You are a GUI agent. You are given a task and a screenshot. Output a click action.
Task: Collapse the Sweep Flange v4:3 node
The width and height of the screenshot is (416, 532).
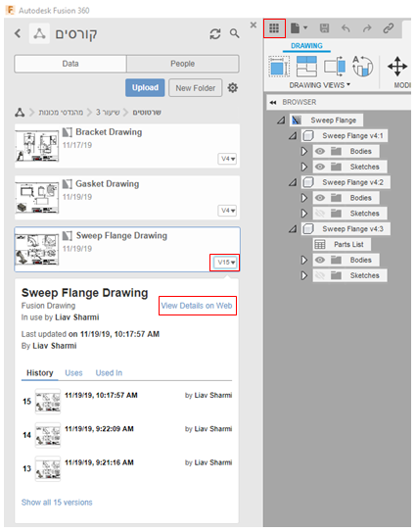coord(293,229)
